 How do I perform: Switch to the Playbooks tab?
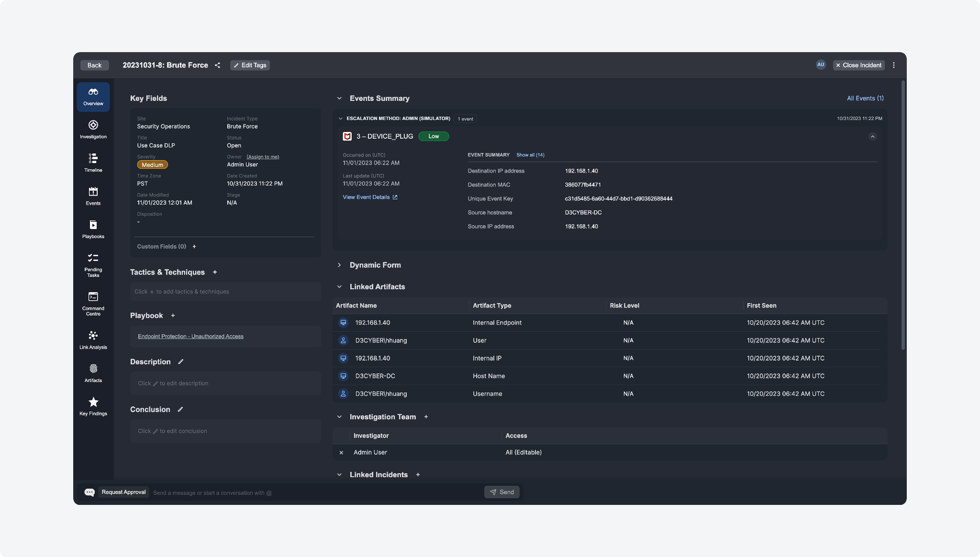pyautogui.click(x=93, y=229)
